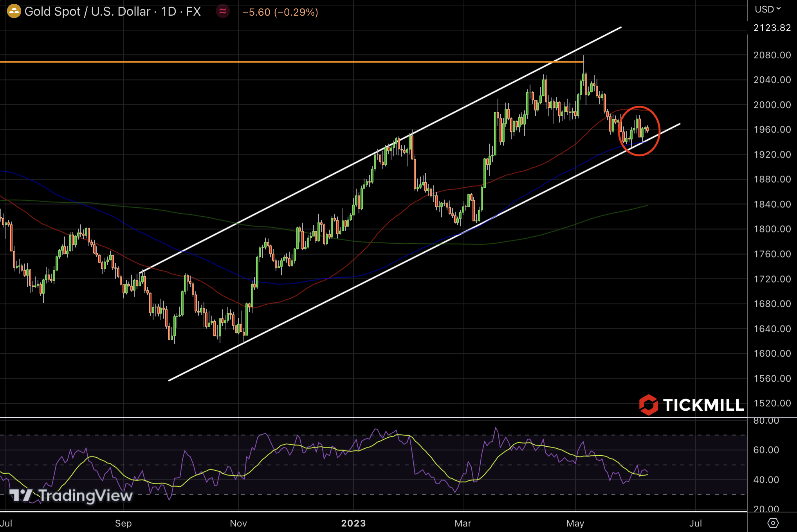Click the May label on time axis
Image resolution: width=797 pixels, height=532 pixels.
pos(575,523)
